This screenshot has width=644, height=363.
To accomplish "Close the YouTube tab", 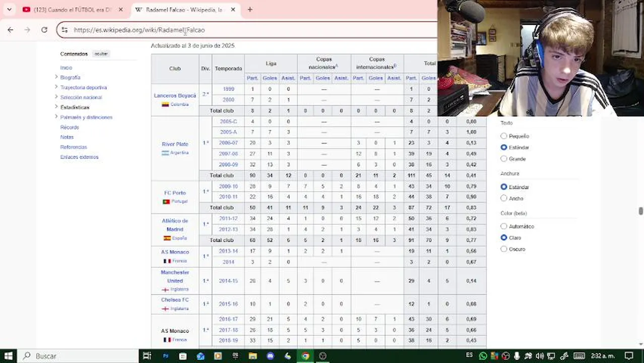I will pos(121,10).
